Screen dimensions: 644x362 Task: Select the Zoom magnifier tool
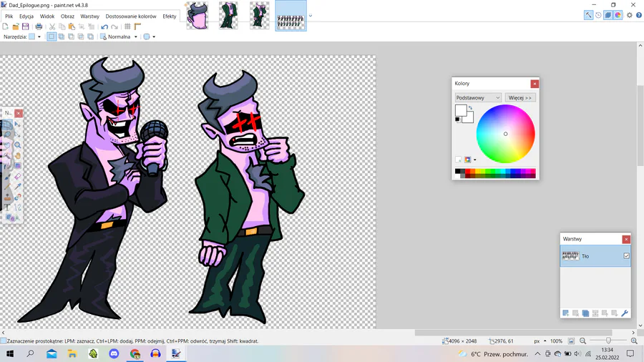(18, 145)
